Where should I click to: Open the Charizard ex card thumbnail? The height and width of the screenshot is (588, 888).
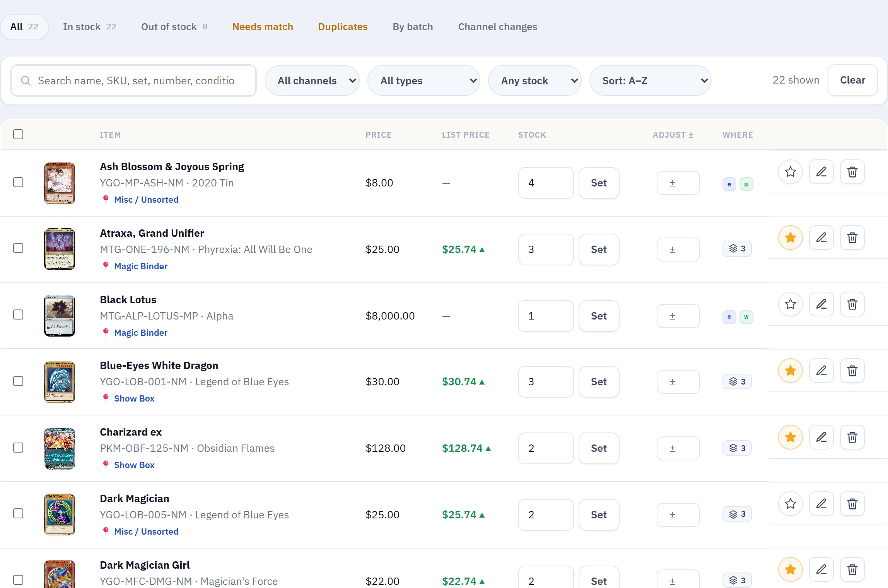point(60,449)
